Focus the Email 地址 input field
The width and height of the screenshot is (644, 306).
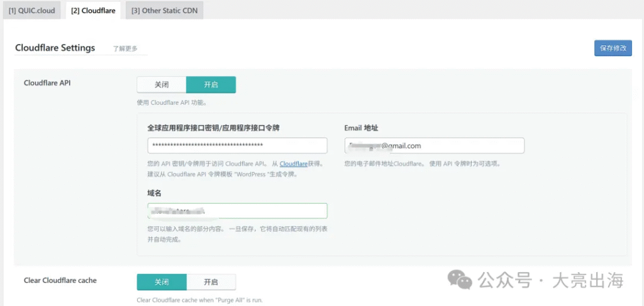pyautogui.click(x=435, y=146)
